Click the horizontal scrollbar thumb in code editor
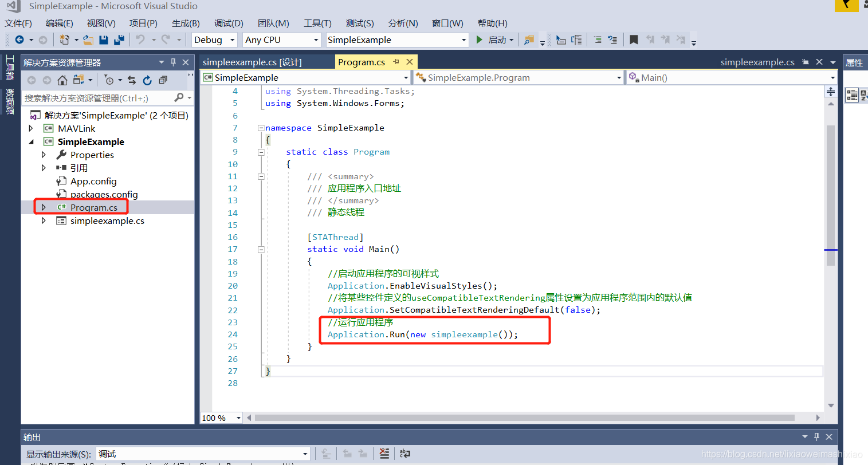Image resolution: width=868 pixels, height=465 pixels. pos(524,417)
